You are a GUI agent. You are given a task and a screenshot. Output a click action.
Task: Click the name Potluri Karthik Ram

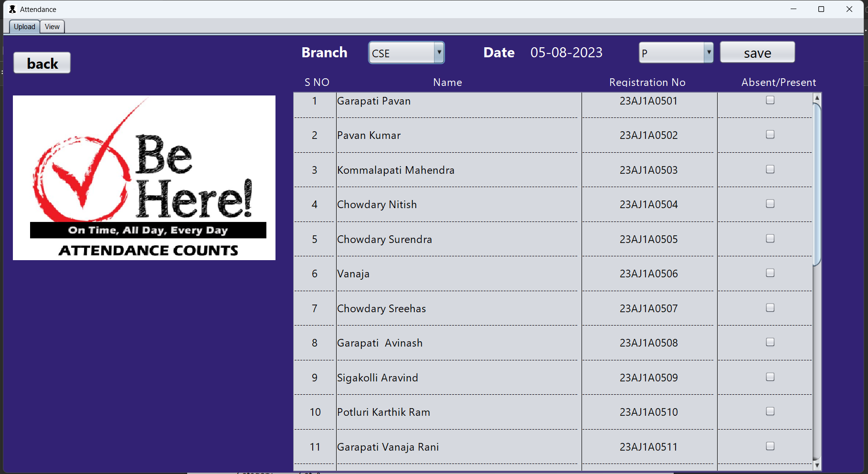click(383, 412)
